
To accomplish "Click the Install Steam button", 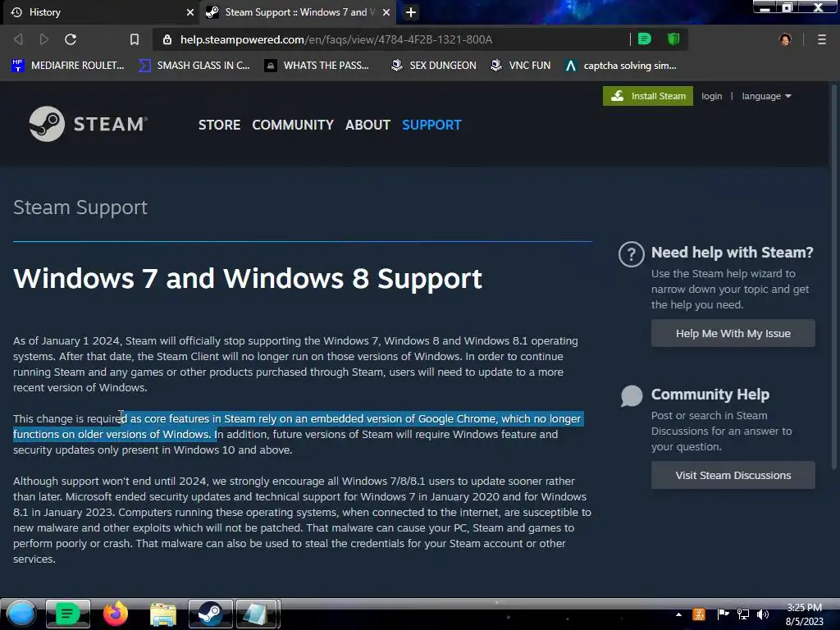I will (648, 96).
